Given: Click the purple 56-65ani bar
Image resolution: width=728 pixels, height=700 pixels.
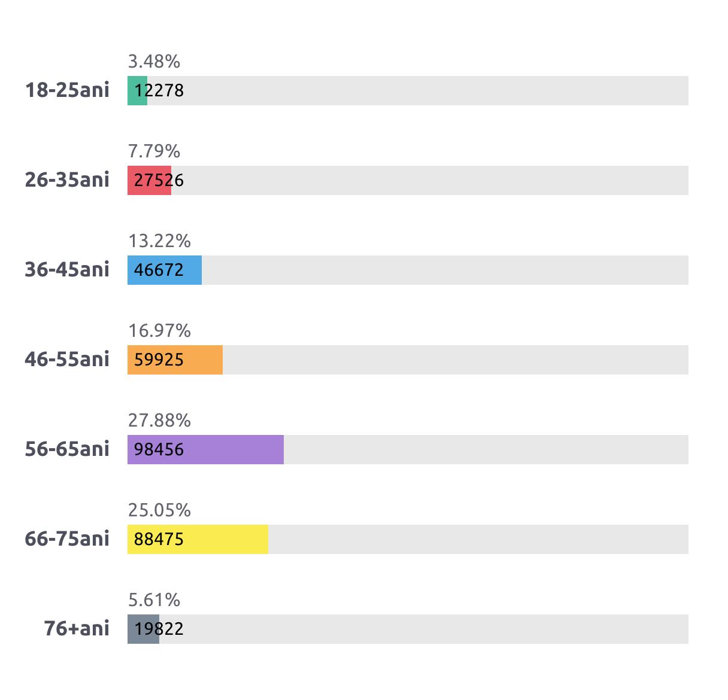Looking at the screenshot, I should [x=205, y=449].
